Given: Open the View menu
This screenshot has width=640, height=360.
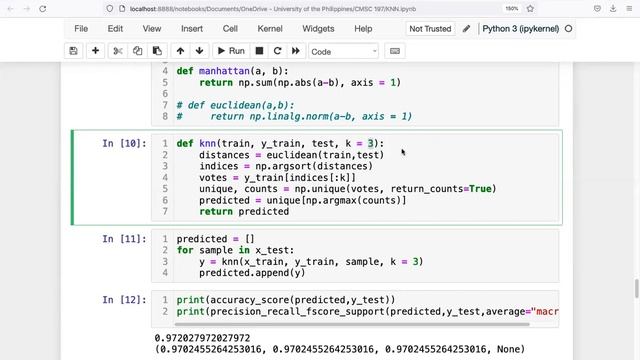Looking at the screenshot, I should (x=152, y=29).
